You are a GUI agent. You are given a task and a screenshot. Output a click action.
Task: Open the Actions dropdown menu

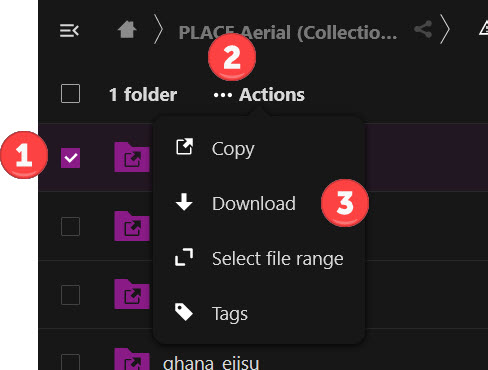259,95
